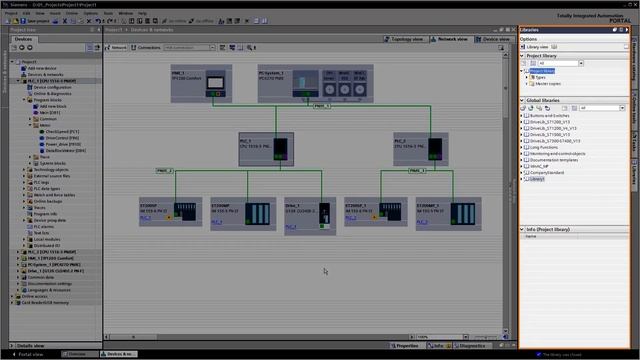640x360 pixels.
Task: Select Documentation templates global library
Action: [554, 160]
